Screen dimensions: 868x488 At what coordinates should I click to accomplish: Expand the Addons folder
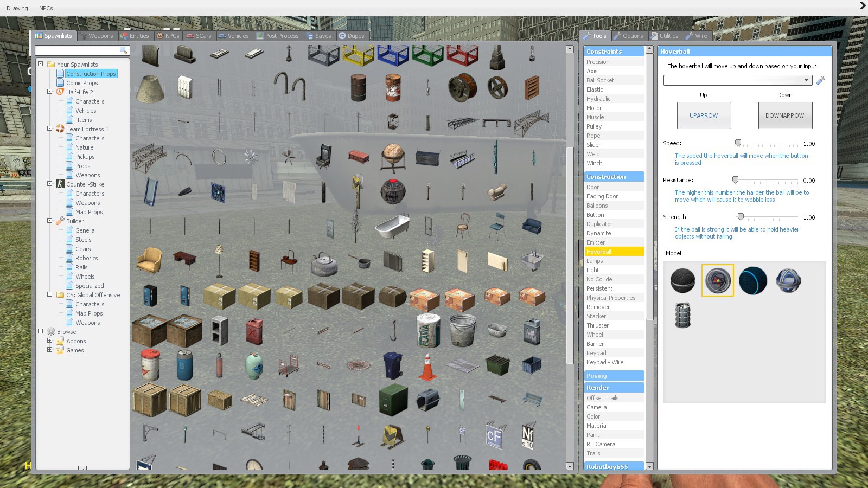(x=49, y=341)
